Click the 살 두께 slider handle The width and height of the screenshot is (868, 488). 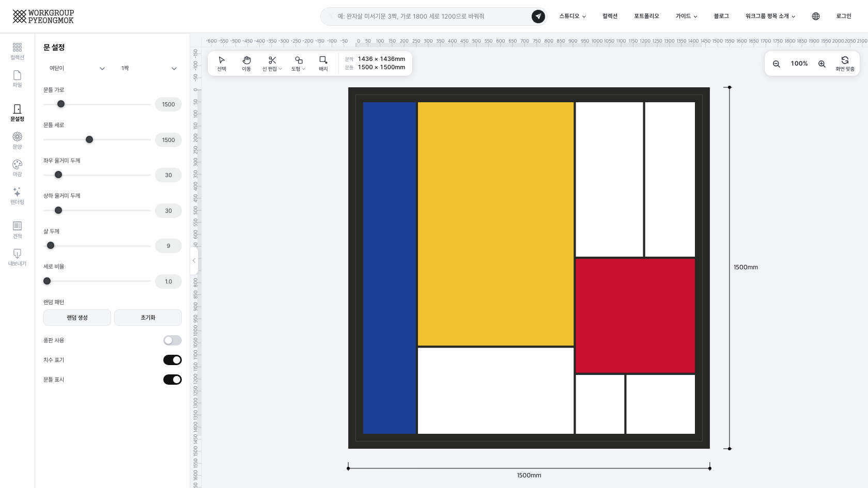(51, 245)
